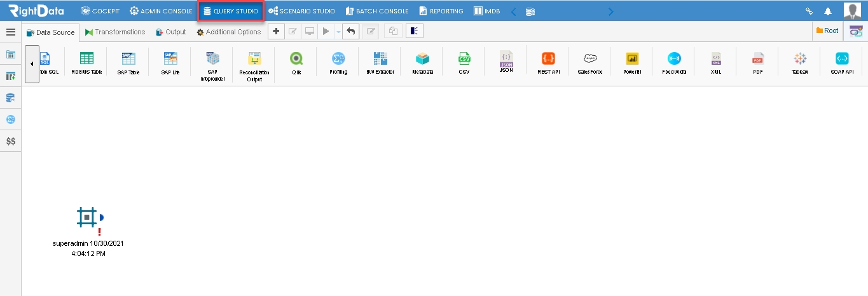Open the Reporting module
Screen dimensions: 868x296
[441, 11]
